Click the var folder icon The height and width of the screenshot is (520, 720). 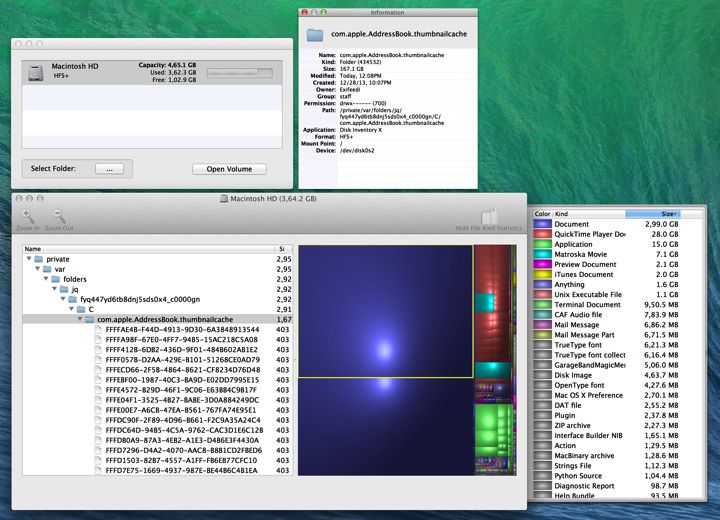coord(47,269)
